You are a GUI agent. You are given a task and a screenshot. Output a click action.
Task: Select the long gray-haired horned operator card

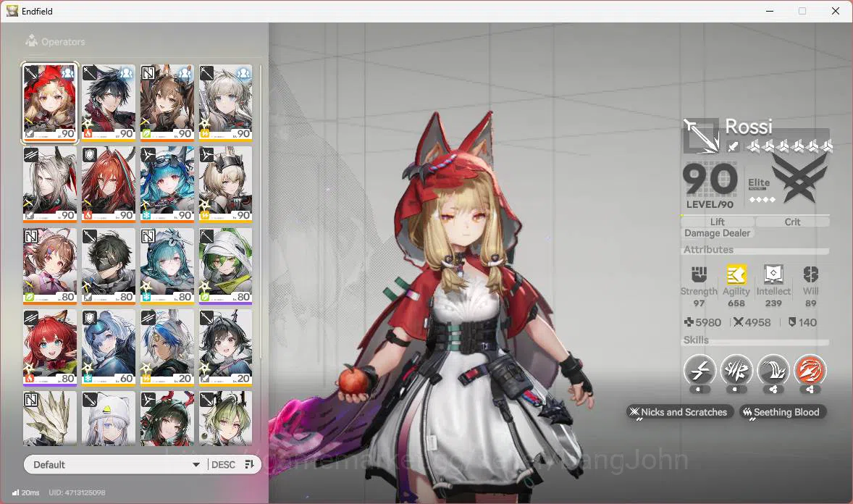pyautogui.click(x=49, y=184)
